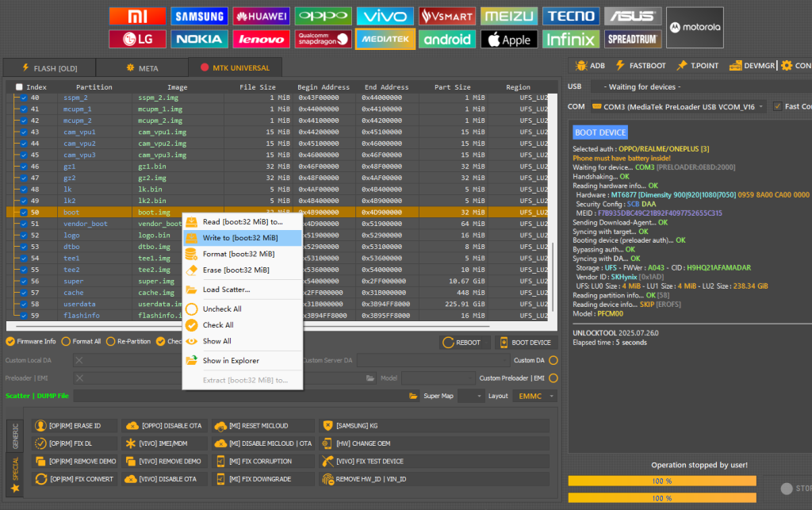The height and width of the screenshot is (510, 812).
Task: Open the COM port dropdown
Action: coord(679,106)
